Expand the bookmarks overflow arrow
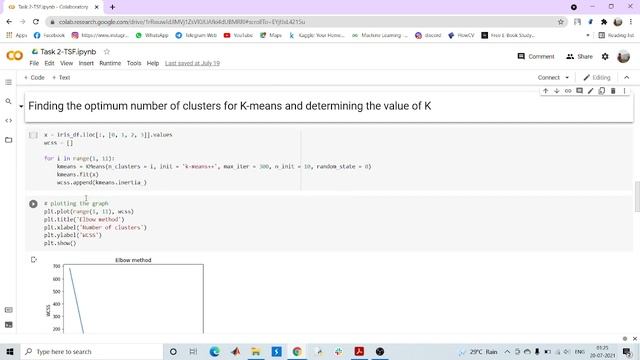The image size is (640, 360). coord(588,36)
